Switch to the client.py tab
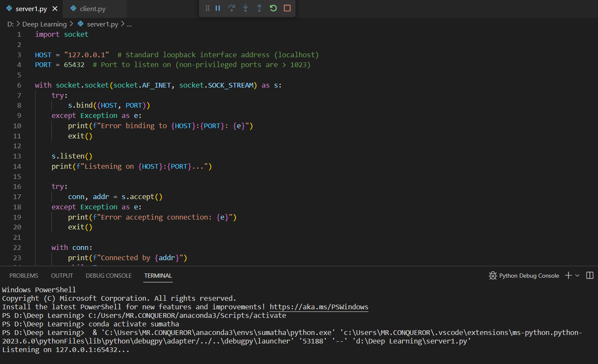The height and width of the screenshot is (364, 598). point(95,9)
